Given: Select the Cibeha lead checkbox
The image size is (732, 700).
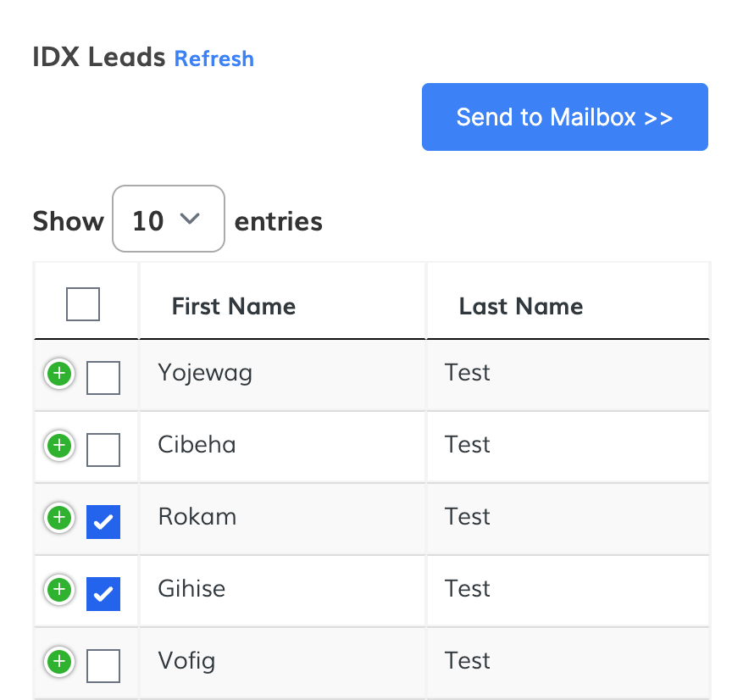Looking at the screenshot, I should tap(103, 450).
